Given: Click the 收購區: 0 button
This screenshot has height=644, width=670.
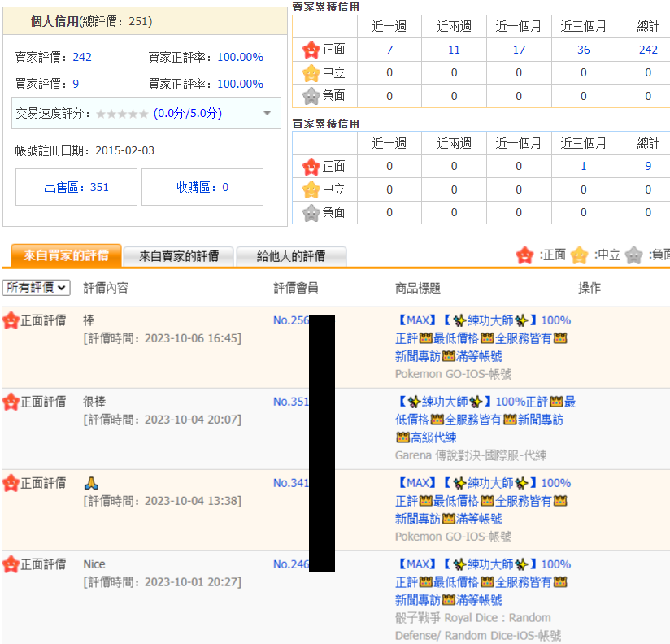Looking at the screenshot, I should (x=202, y=187).
